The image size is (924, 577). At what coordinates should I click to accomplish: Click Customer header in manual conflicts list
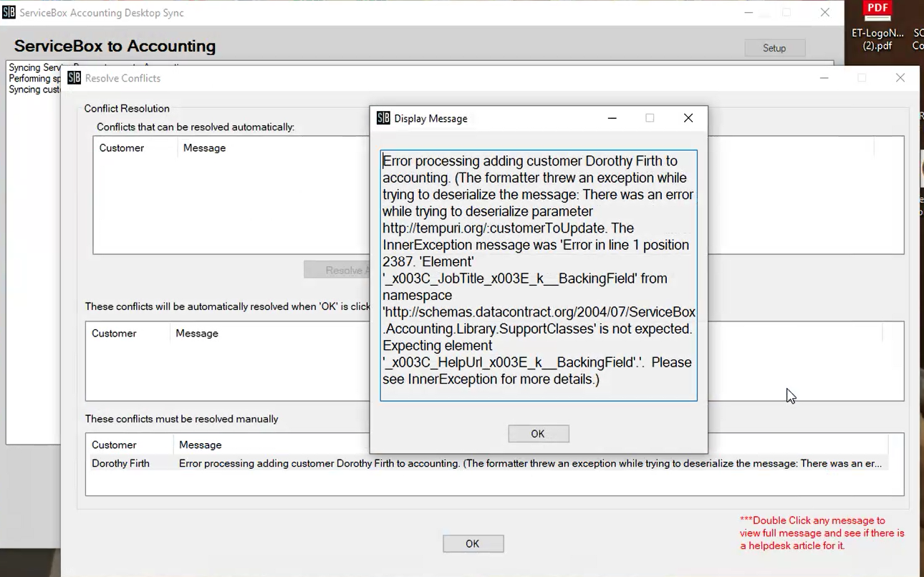(114, 445)
